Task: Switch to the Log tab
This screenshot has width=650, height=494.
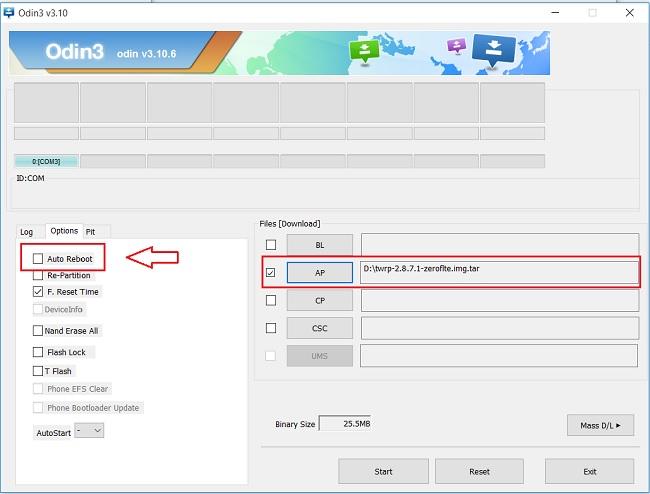Action: 27,232
